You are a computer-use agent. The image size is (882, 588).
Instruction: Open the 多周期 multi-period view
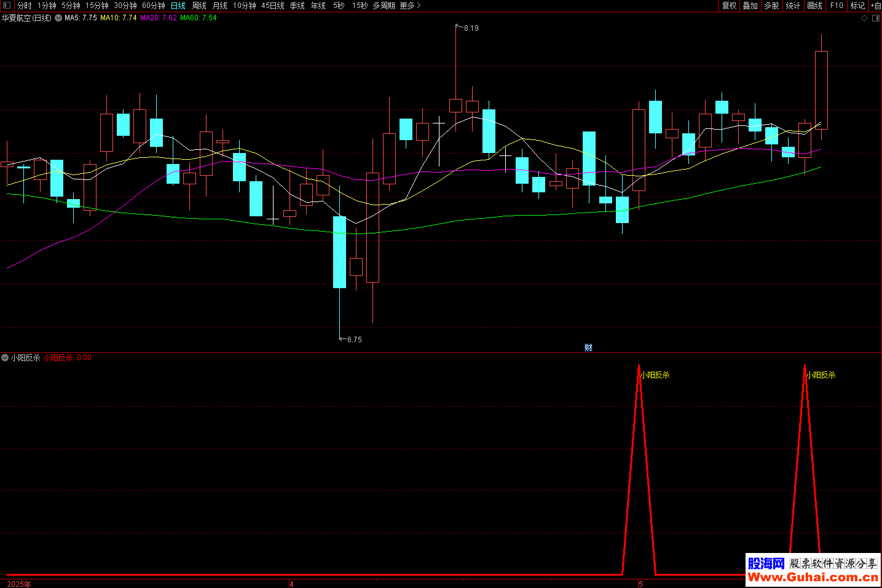point(384,6)
